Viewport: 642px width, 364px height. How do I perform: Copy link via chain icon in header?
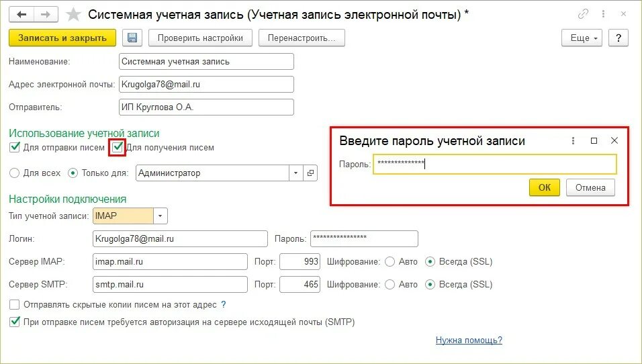(583, 14)
